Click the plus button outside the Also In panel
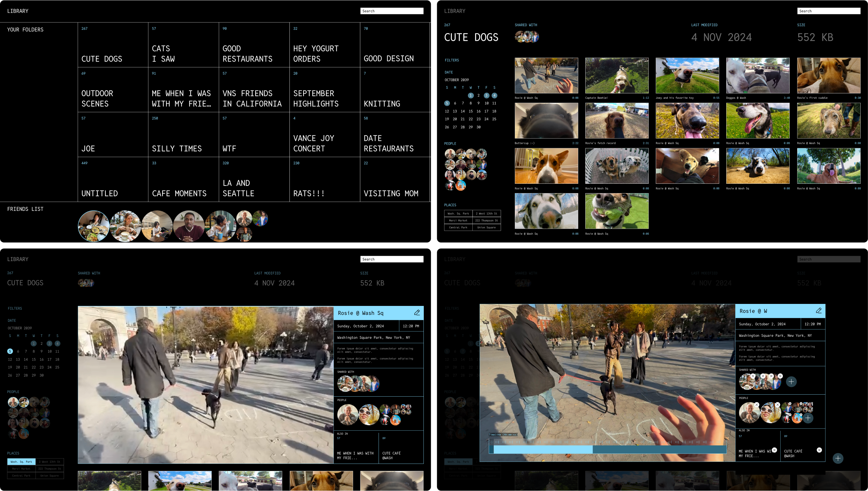Screen dimensions: 868x491 (838, 458)
